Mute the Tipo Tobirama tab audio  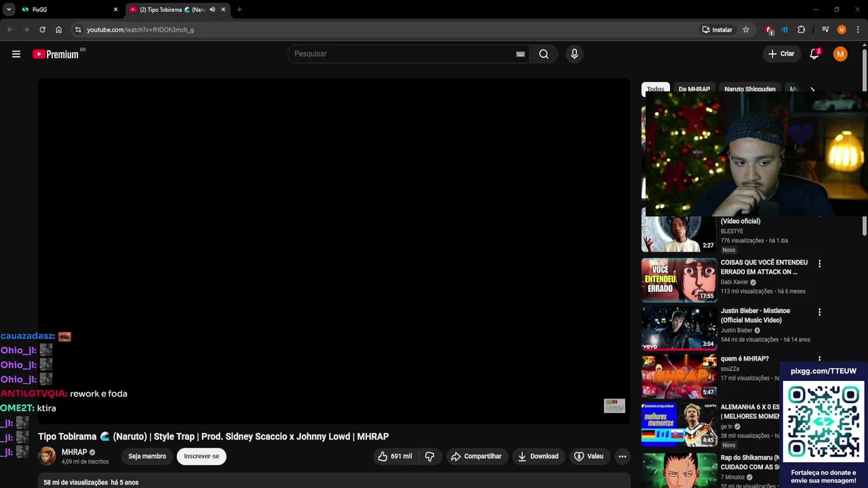coord(212,9)
